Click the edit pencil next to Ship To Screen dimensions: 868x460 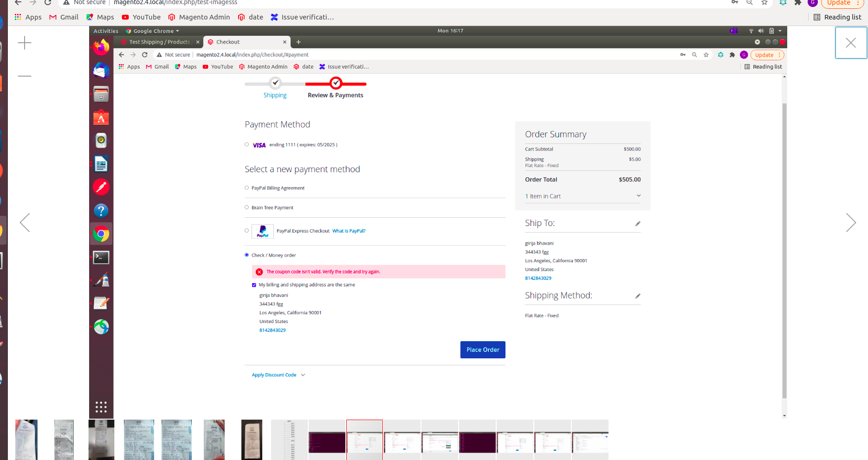(638, 223)
